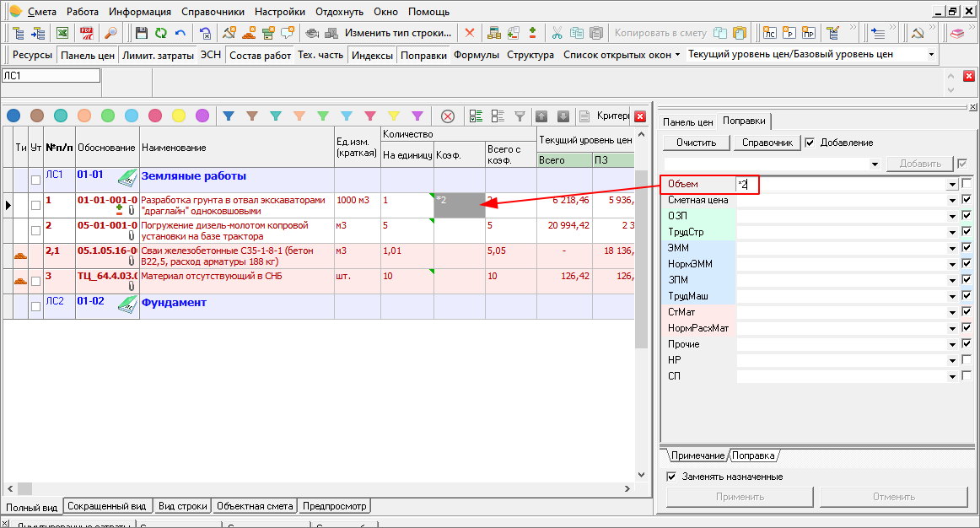Expand the Список открытых окон dropdown
This screenshot has width=980, height=528.
coord(677,55)
